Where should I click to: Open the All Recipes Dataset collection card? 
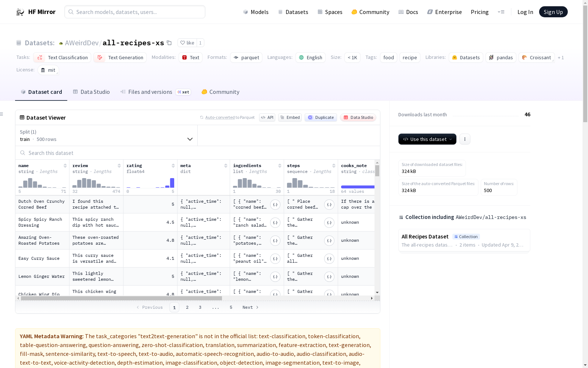point(464,240)
